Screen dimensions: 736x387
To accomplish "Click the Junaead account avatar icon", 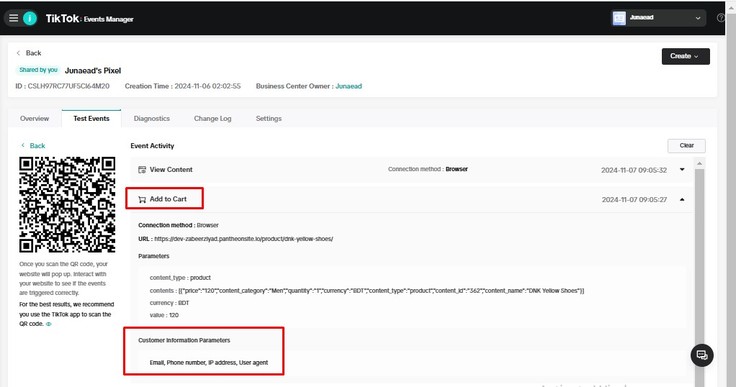I will click(x=619, y=18).
